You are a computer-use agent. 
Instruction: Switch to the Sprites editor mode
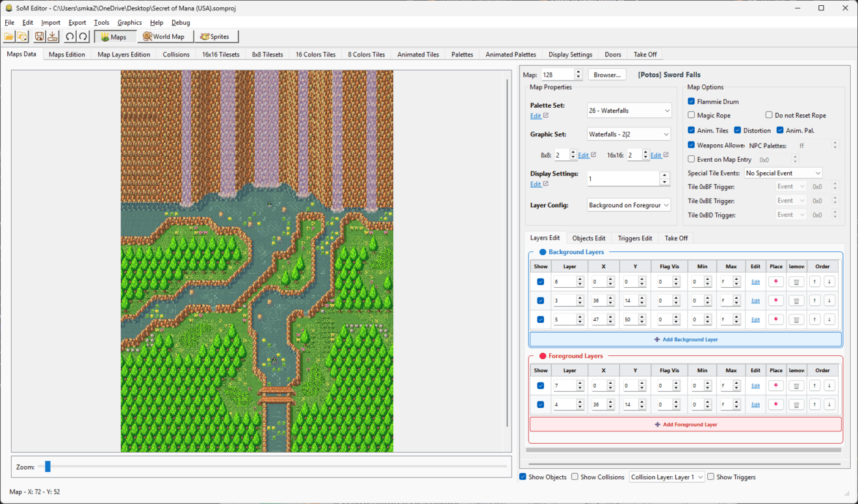[x=215, y=36]
